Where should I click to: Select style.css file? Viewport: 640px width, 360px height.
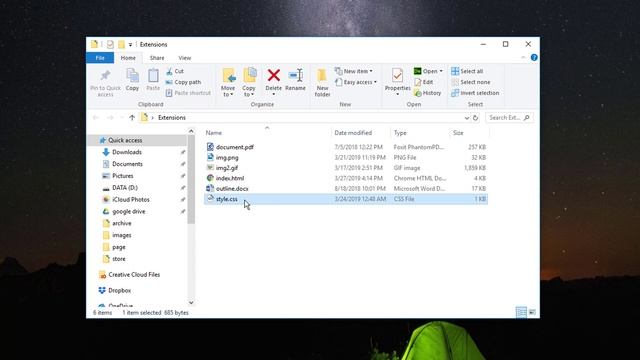(x=346, y=199)
